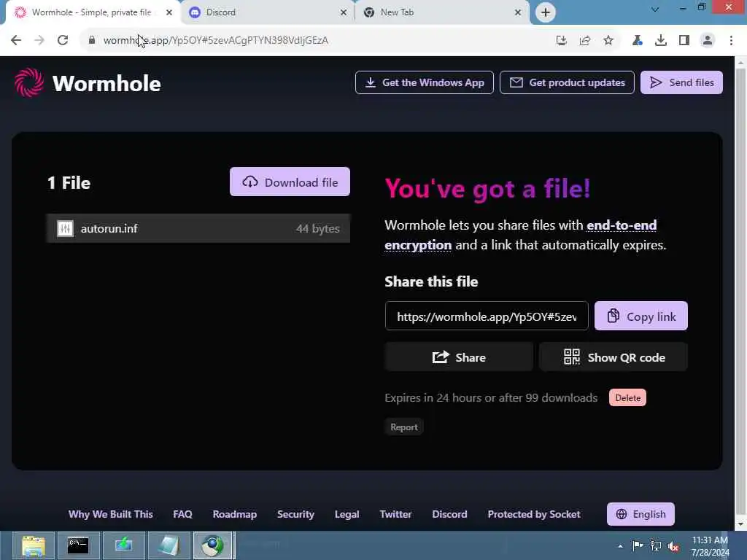Switch to the Wormhole tab

91,12
